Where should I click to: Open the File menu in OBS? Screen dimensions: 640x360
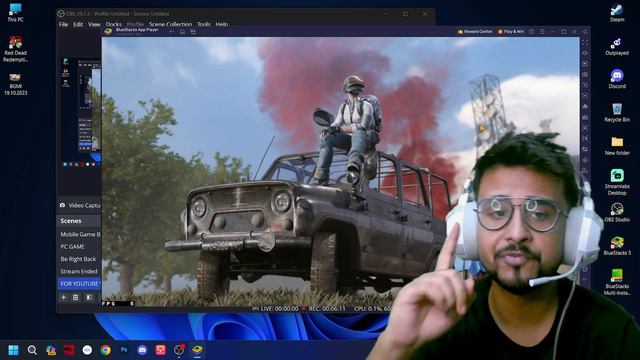[x=63, y=24]
